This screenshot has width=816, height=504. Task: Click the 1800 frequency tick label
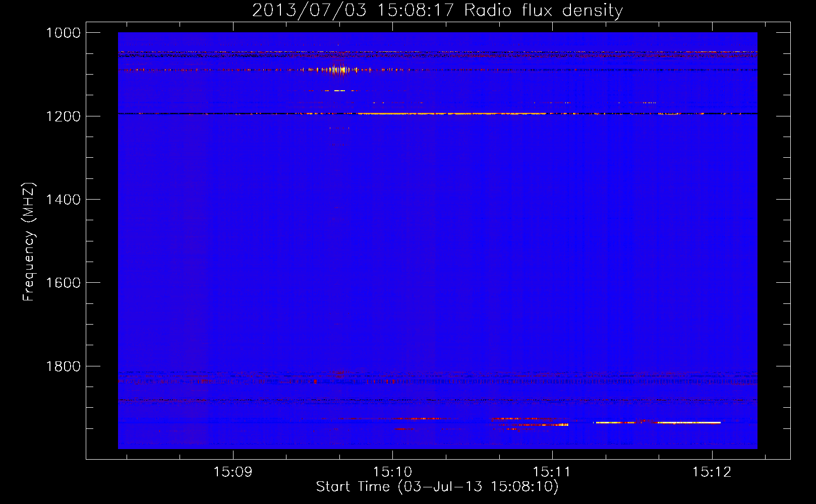click(63, 366)
